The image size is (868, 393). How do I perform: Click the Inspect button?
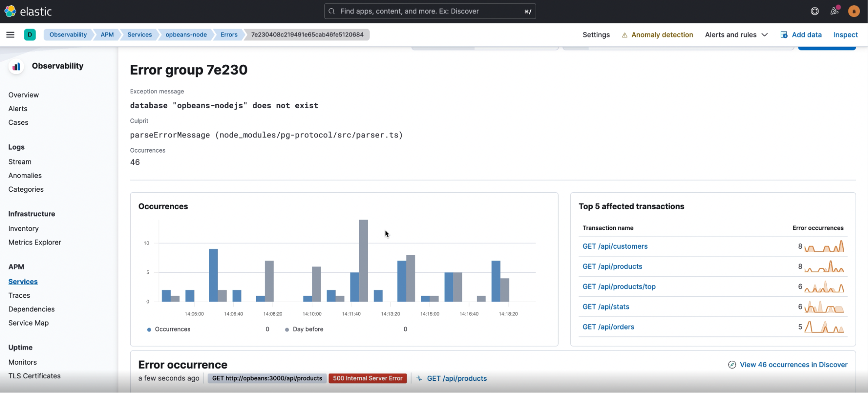tap(845, 35)
